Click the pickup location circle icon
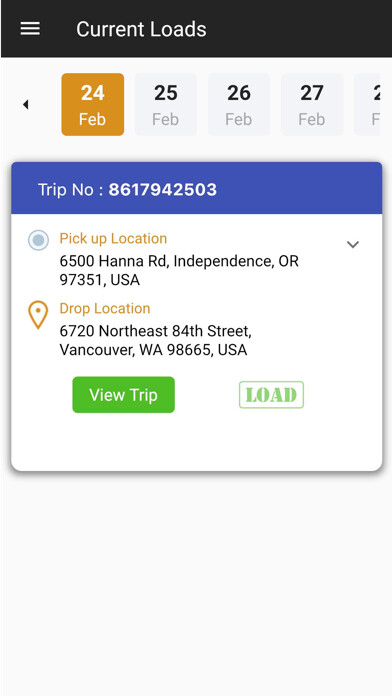Viewport: 392px width, 696px height. pyautogui.click(x=38, y=240)
